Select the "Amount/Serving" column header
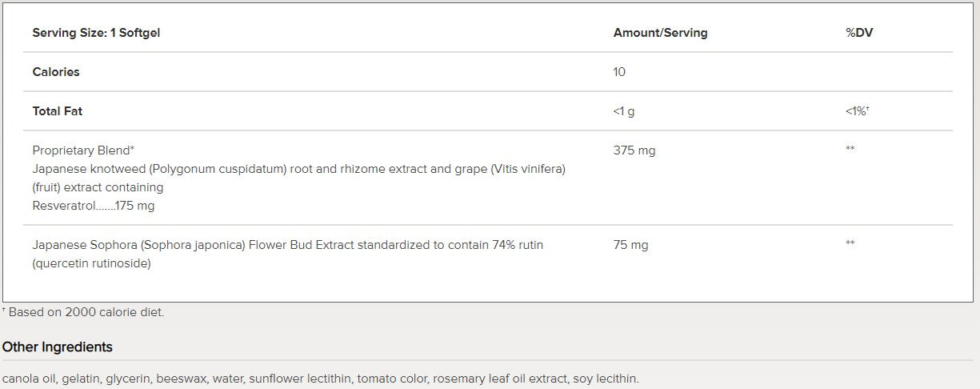The height and width of the screenshot is (389, 980). tap(660, 33)
